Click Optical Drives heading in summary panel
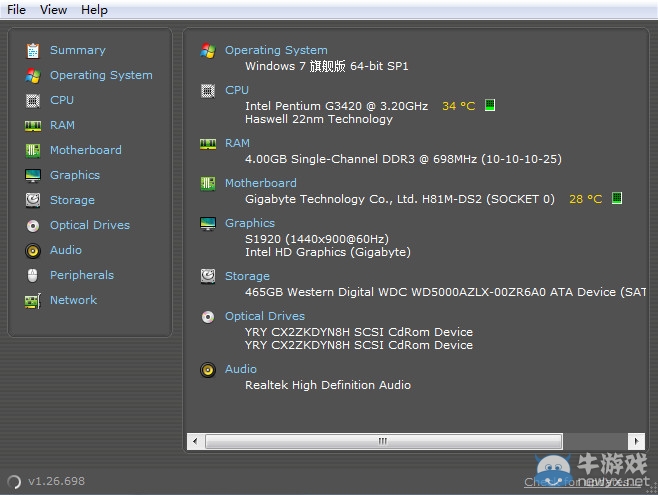Screen dimensions: 658x495 tap(265, 316)
